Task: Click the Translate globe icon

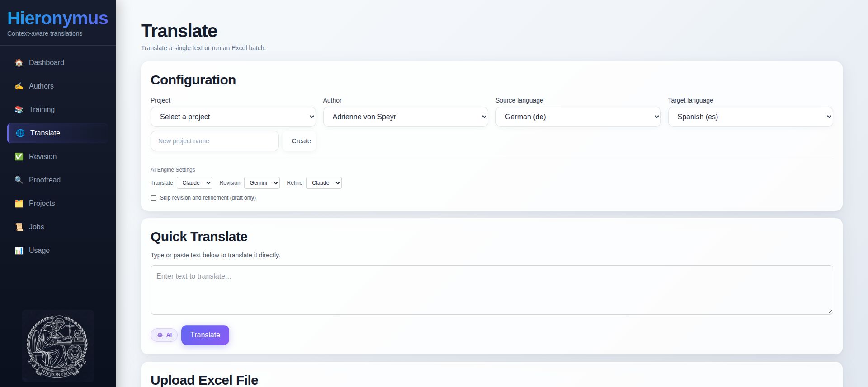Action: point(20,133)
